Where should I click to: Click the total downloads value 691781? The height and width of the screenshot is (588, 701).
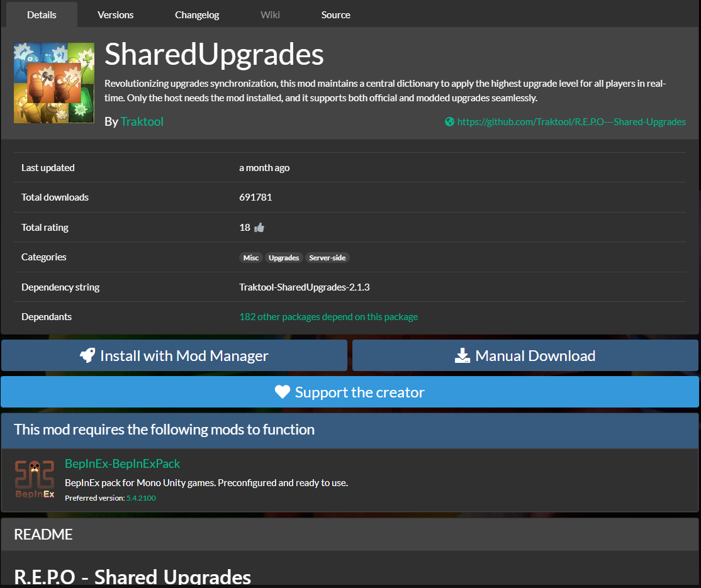[255, 197]
